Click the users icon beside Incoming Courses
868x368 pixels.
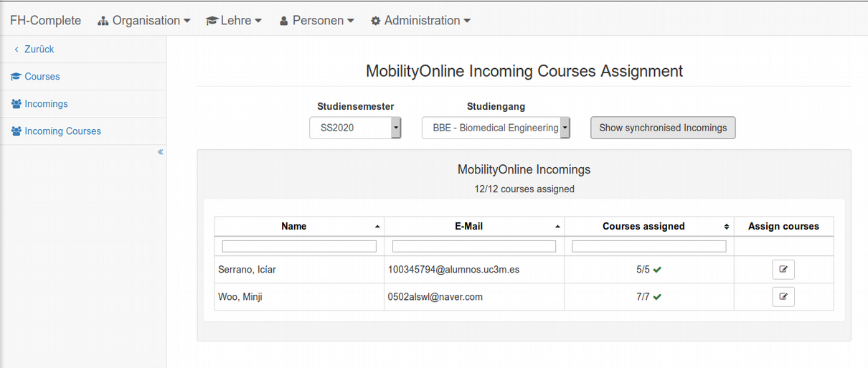[x=16, y=131]
